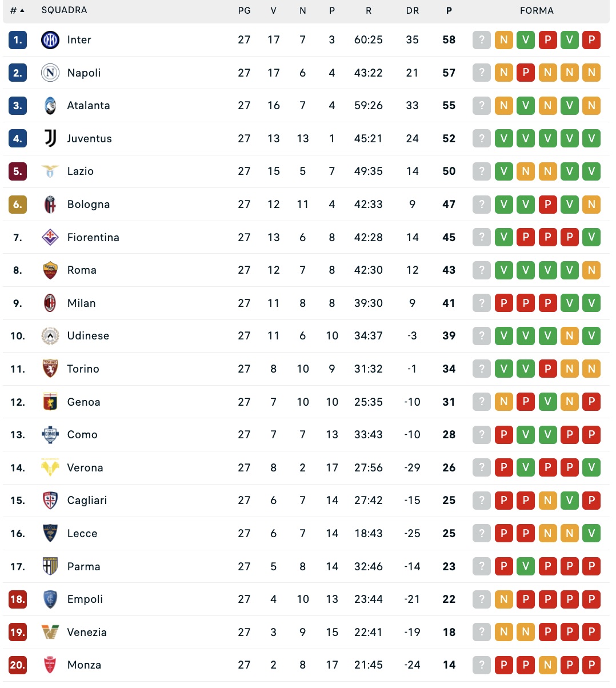Screen dimensions: 616x688
Task: Sort standings by PG column header
Action: click(x=245, y=10)
